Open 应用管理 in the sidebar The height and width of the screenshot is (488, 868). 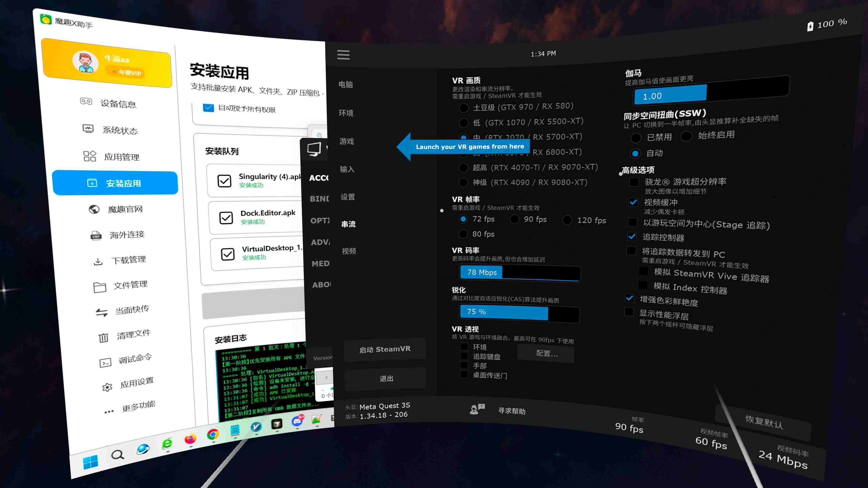click(111, 156)
